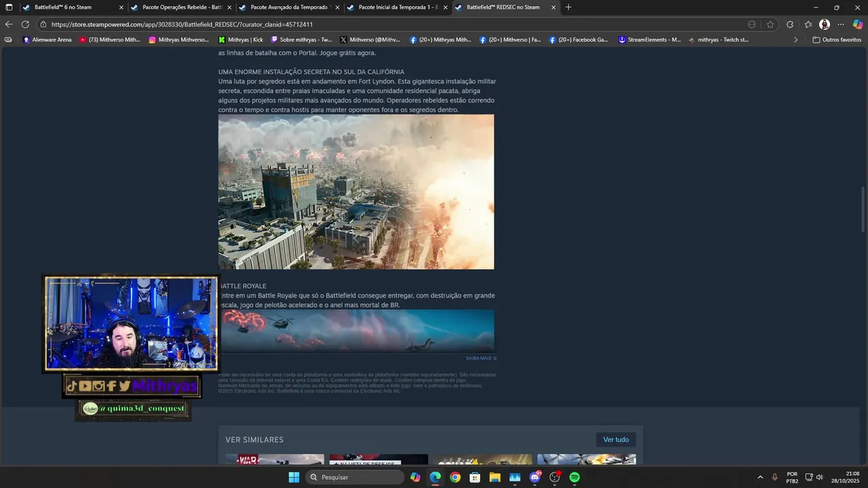Screen dimensions: 868x488
Task: Open the Outros favoritos folder
Action: tap(837, 40)
